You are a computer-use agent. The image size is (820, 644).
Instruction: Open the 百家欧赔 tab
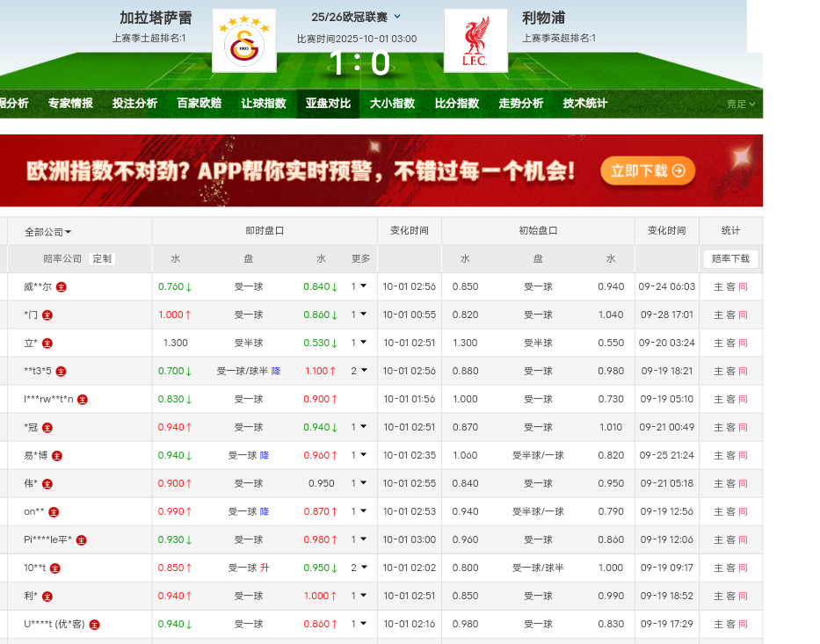click(200, 103)
